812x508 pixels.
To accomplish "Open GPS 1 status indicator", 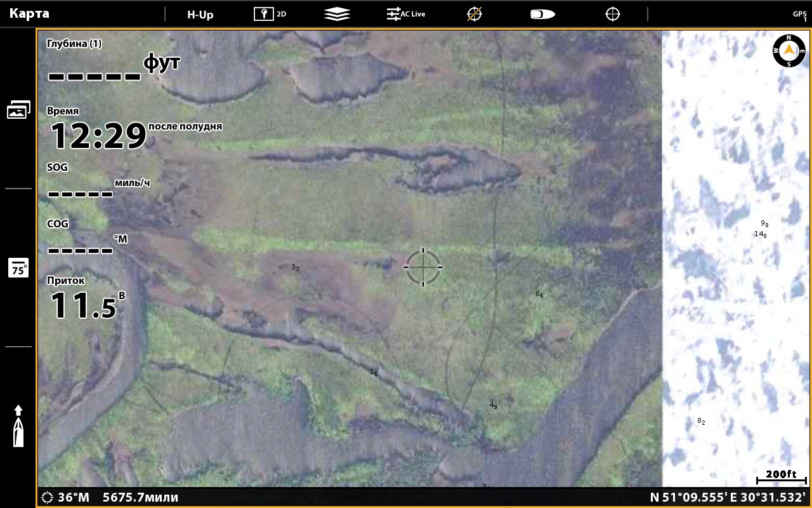I will (x=799, y=15).
